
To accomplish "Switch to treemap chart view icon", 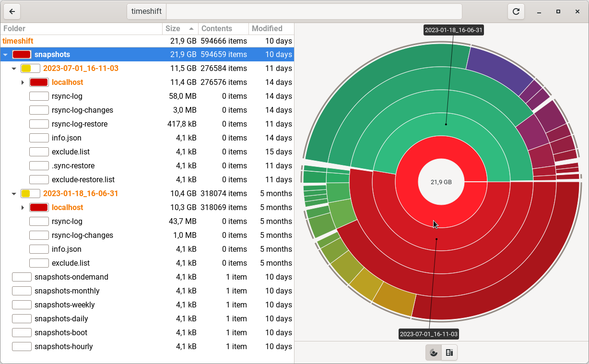I will 449,352.
